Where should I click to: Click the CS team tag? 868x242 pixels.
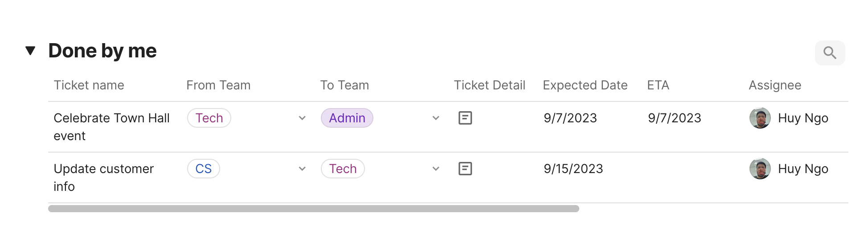204,169
